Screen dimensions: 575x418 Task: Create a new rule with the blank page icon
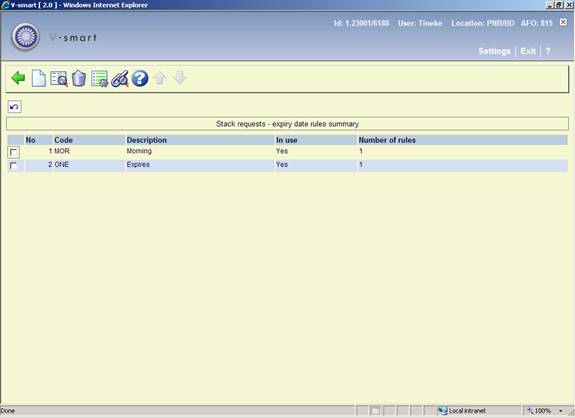pyautogui.click(x=39, y=78)
